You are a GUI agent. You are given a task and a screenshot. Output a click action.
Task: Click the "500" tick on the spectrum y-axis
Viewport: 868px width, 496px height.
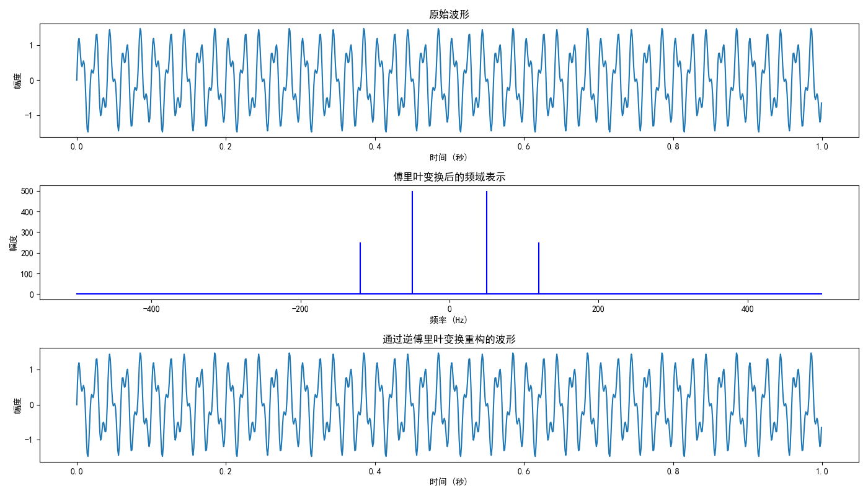point(27,191)
